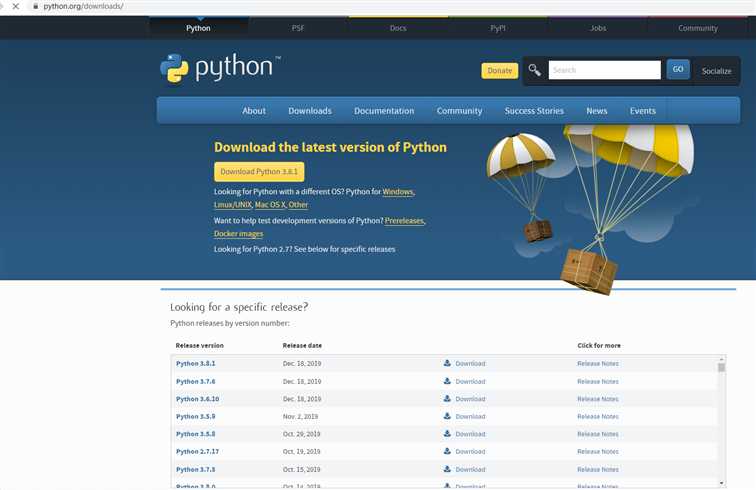The height and width of the screenshot is (490, 756).
Task: Open Release Notes for Python 3.6.10
Action: click(x=598, y=399)
